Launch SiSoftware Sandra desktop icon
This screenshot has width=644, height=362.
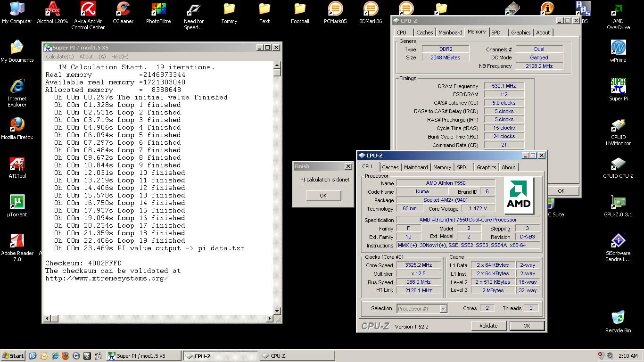tap(618, 247)
